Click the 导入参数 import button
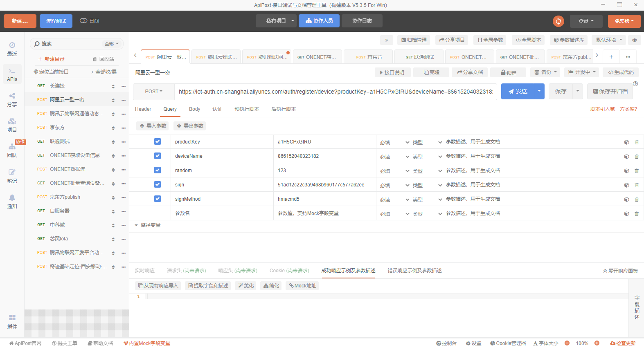 click(153, 126)
